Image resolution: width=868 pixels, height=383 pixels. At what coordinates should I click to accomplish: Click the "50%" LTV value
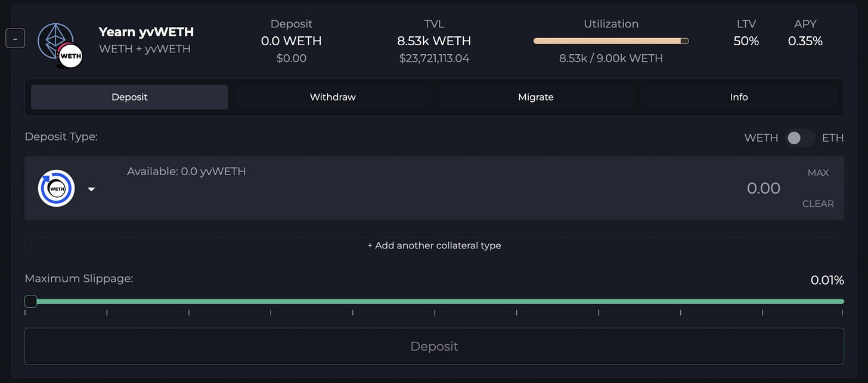746,41
